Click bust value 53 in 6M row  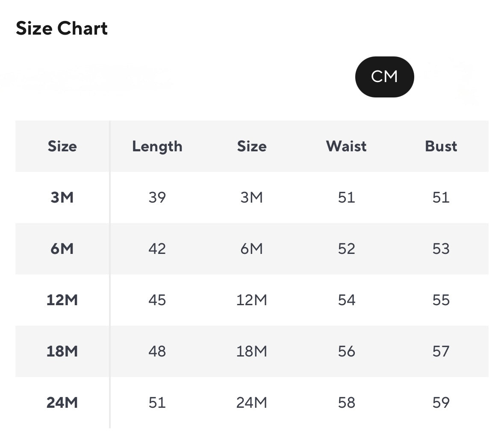(441, 249)
